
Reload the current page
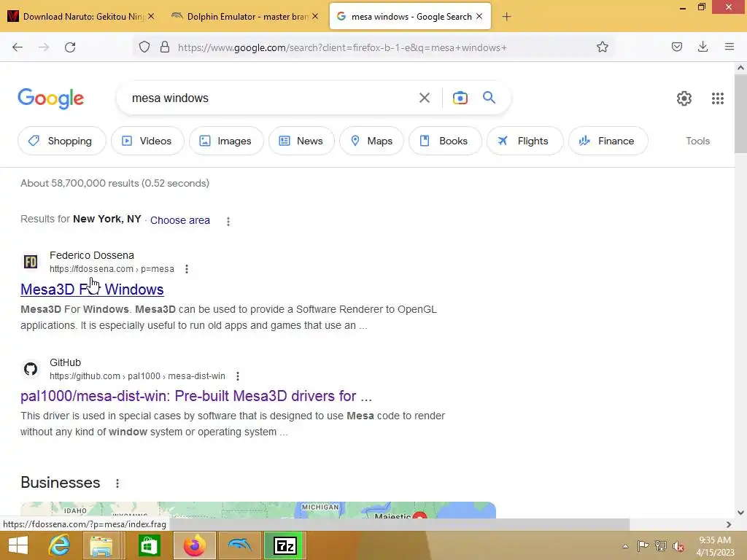(70, 47)
